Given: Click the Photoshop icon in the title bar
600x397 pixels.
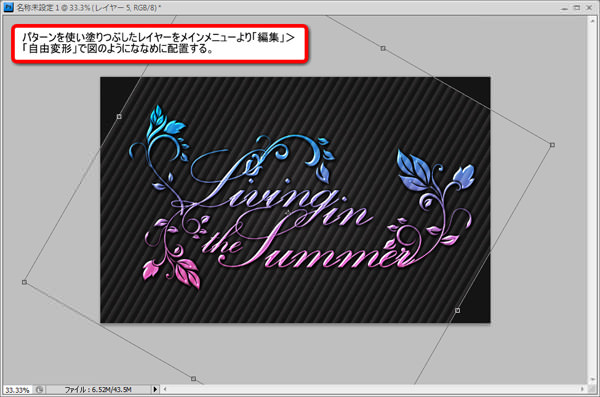Looking at the screenshot, I should [x=8, y=7].
